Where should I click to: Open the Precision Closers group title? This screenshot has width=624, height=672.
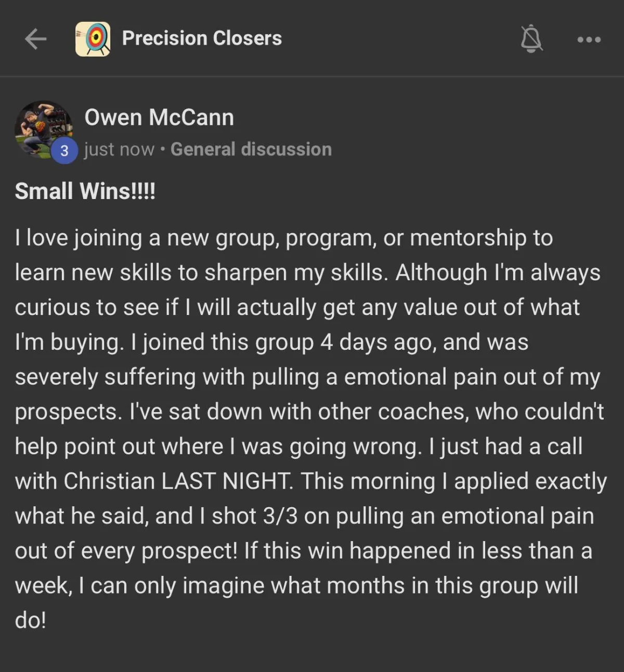[202, 38]
